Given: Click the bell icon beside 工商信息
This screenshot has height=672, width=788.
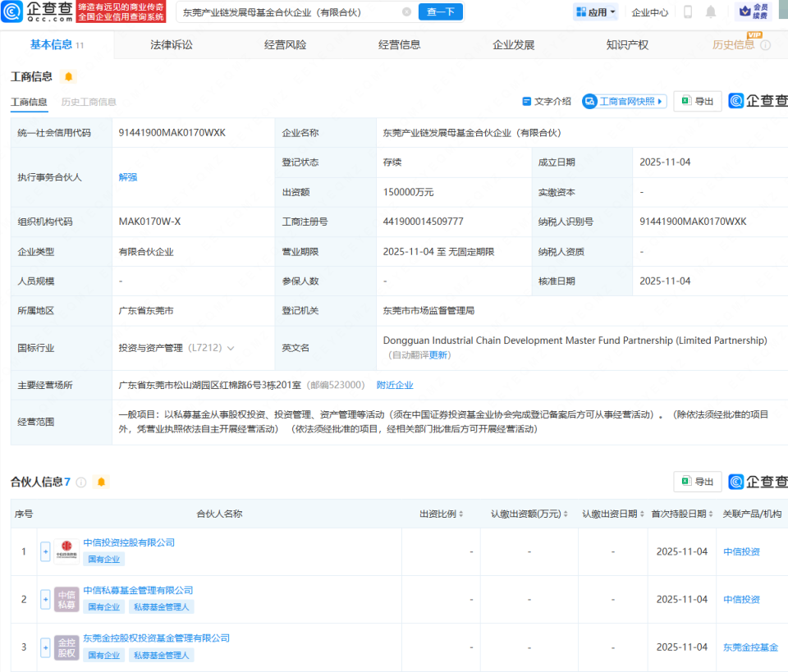Looking at the screenshot, I should 69,75.
